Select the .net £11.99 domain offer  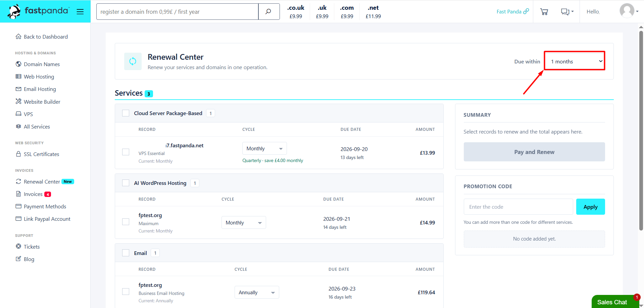(373, 12)
